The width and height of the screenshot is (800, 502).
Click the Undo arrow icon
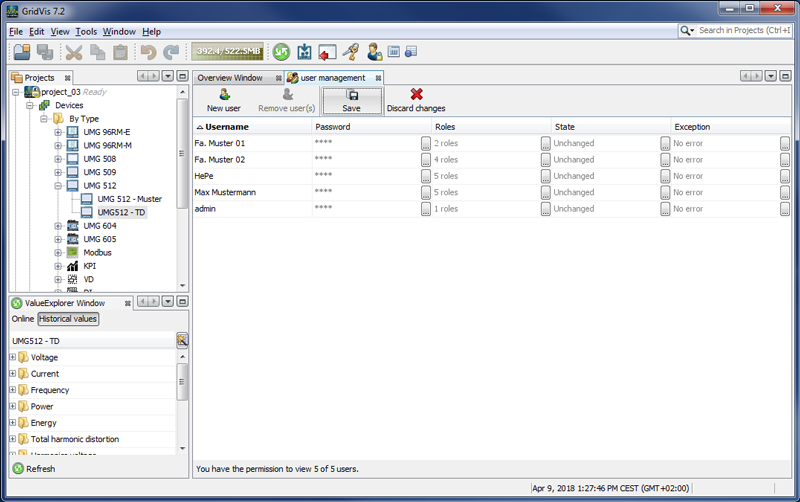148,52
